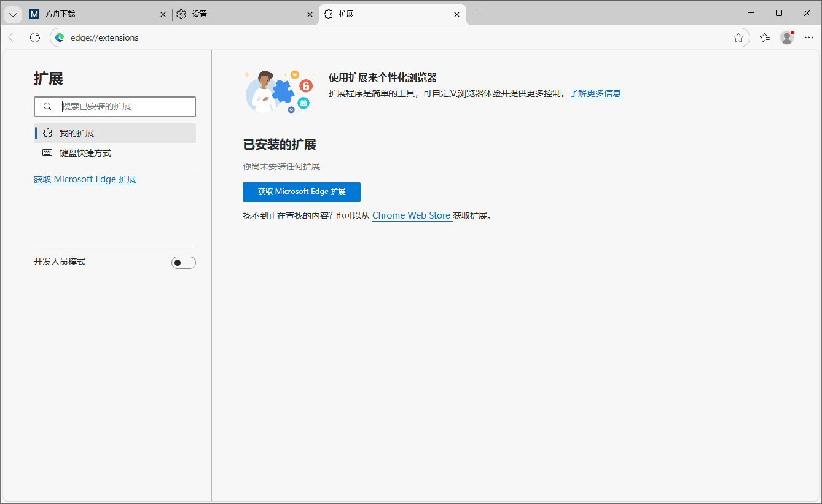Open the Settings and more (...) icon
Image resolution: width=822 pixels, height=504 pixels.
[x=809, y=37]
